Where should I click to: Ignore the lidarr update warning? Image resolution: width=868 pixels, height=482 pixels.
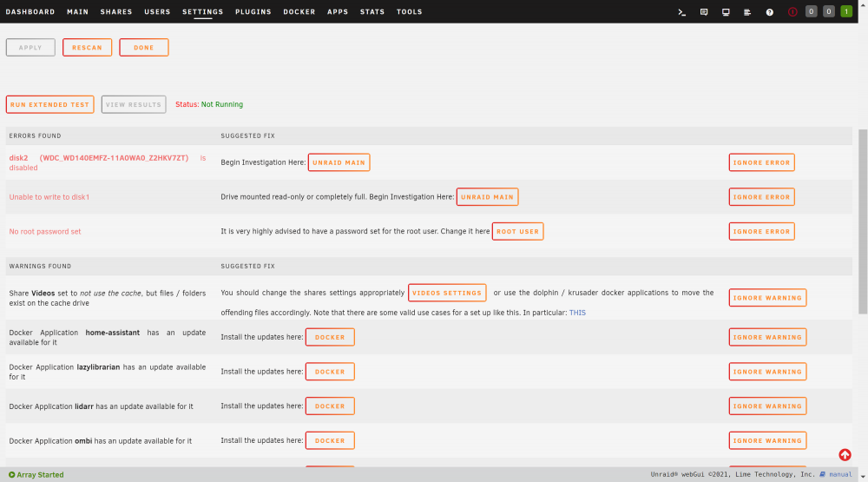(x=767, y=406)
